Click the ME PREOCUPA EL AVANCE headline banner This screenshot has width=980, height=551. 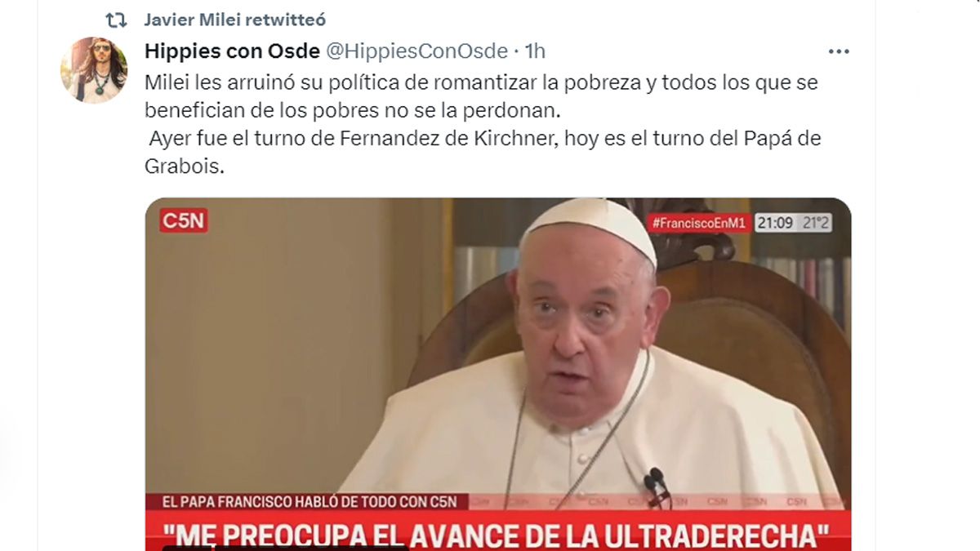498,533
